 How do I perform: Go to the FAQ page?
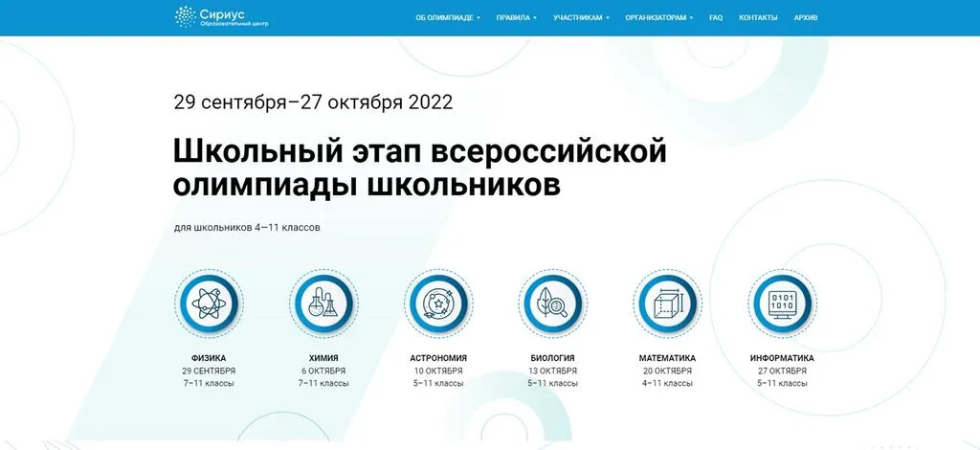716,17
